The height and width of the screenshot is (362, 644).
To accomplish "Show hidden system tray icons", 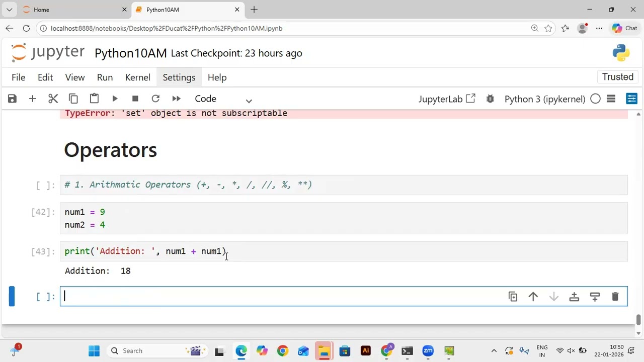I will point(494,351).
